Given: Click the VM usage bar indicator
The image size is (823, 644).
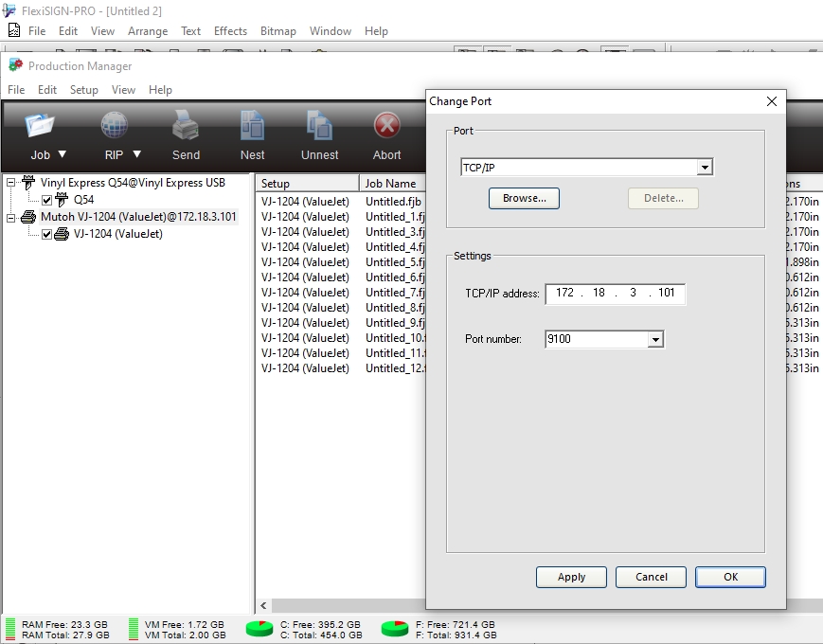Looking at the screenshot, I should pyautogui.click(x=134, y=629).
